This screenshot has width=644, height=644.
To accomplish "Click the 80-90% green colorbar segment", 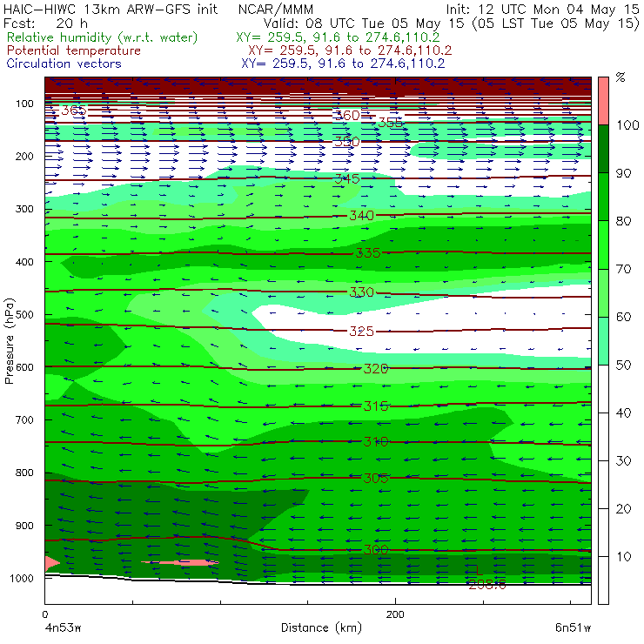I will click(603, 197).
